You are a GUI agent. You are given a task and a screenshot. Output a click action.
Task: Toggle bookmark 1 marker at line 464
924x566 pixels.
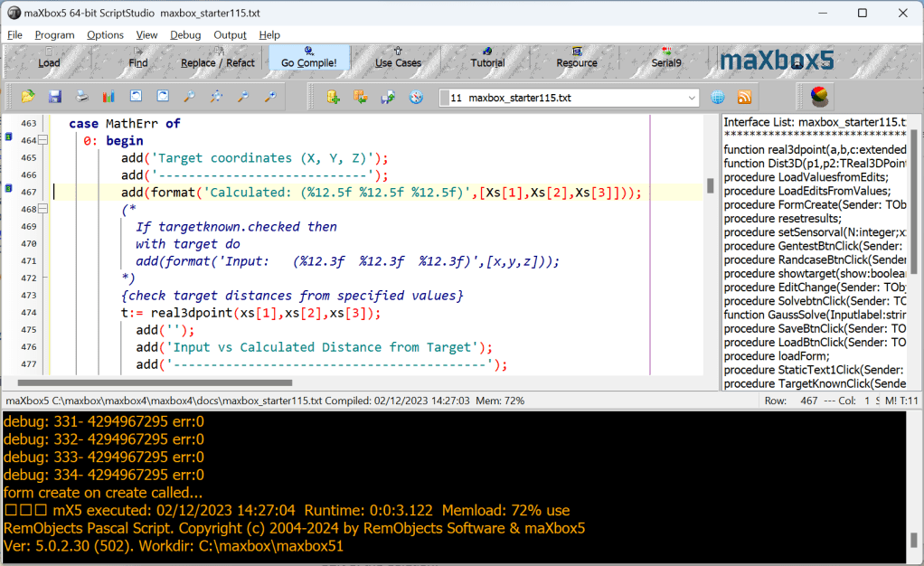8,138
